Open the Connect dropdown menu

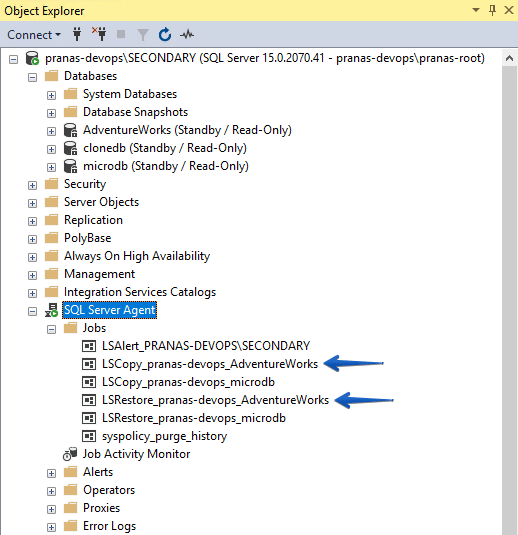point(34,34)
